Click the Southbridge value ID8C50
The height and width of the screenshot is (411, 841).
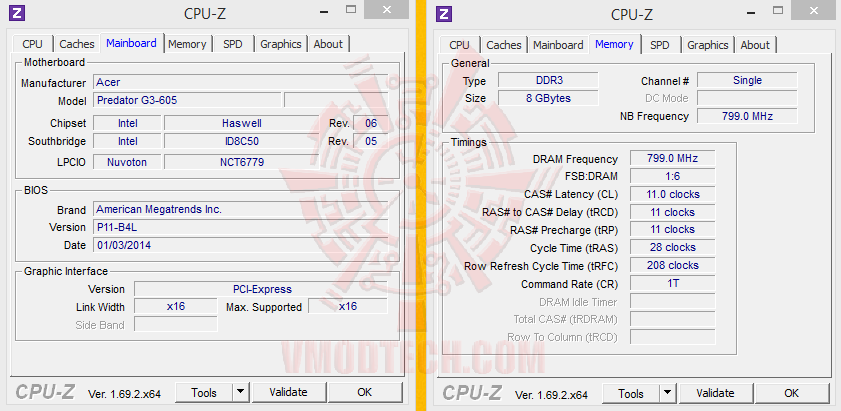241,142
